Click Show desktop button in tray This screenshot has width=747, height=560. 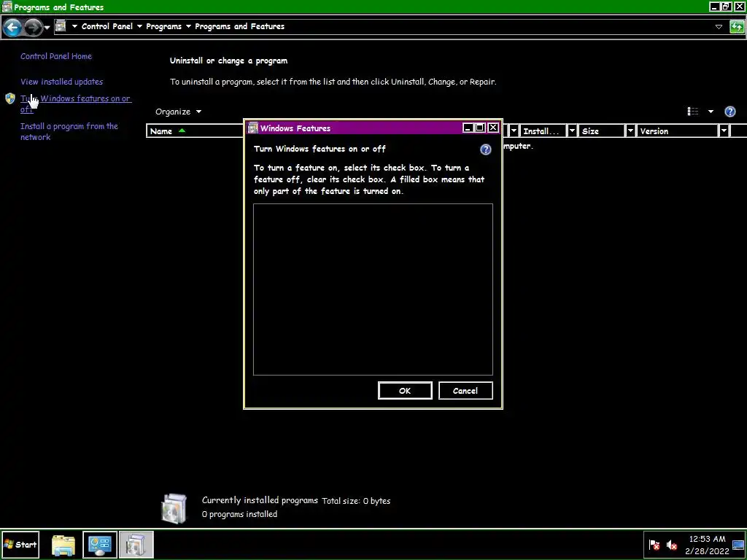[738, 545]
